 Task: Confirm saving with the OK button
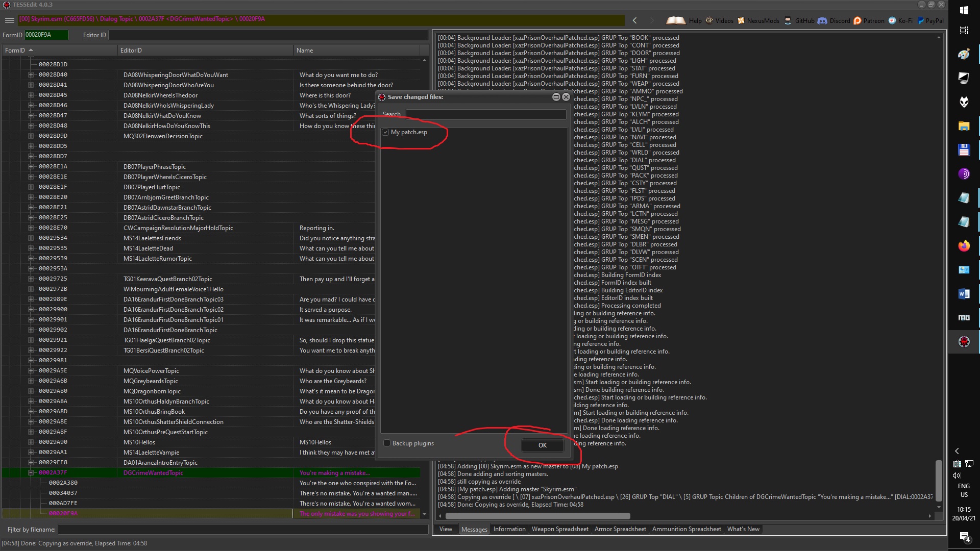click(543, 445)
